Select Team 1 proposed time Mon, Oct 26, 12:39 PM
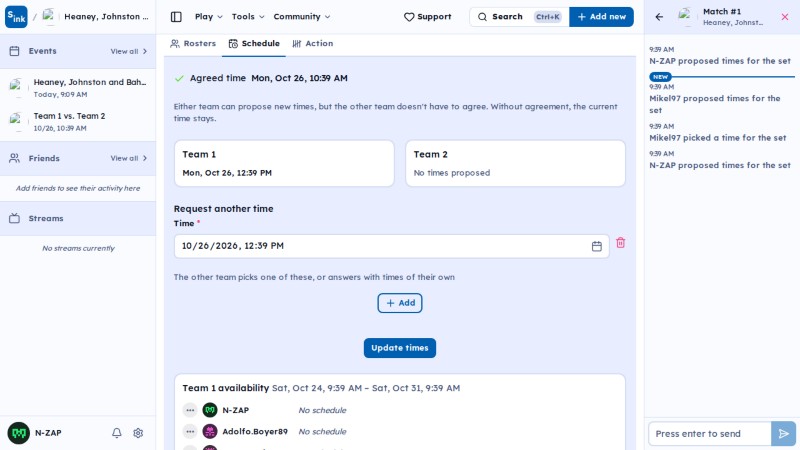 (227, 173)
